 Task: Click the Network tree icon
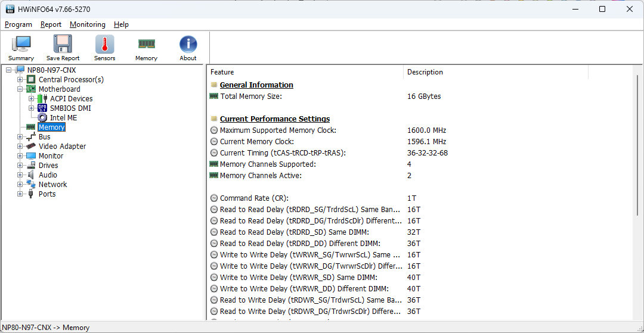coord(31,184)
